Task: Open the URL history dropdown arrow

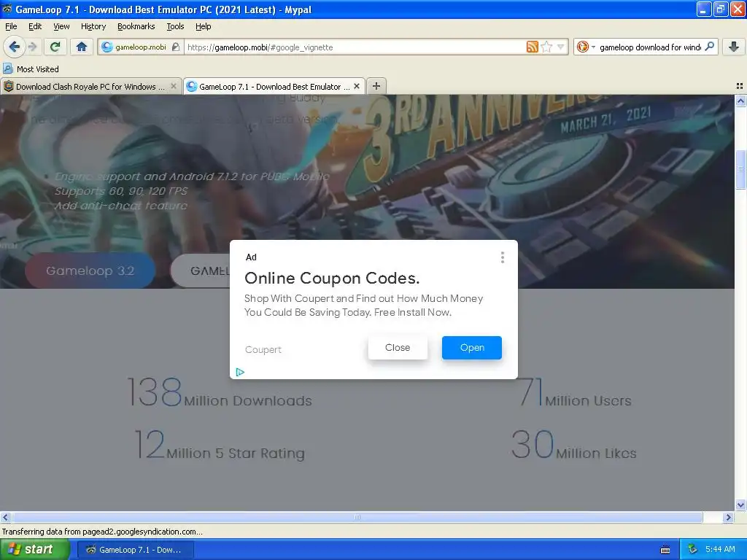Action: (561, 47)
